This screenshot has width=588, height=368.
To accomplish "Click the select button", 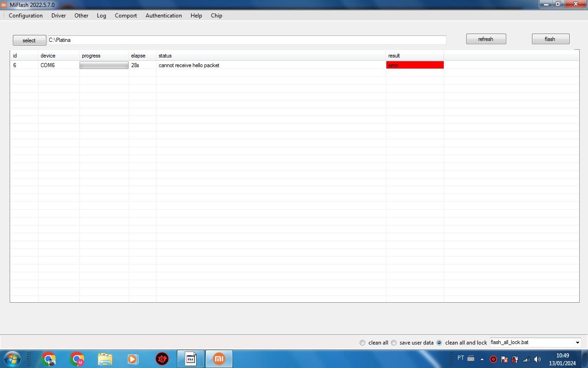I will pos(29,40).
